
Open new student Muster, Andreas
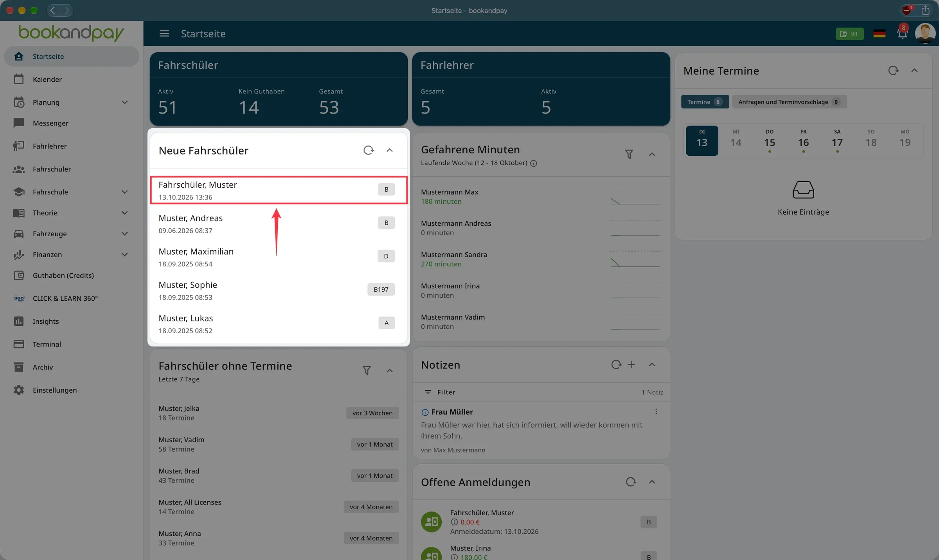click(279, 224)
